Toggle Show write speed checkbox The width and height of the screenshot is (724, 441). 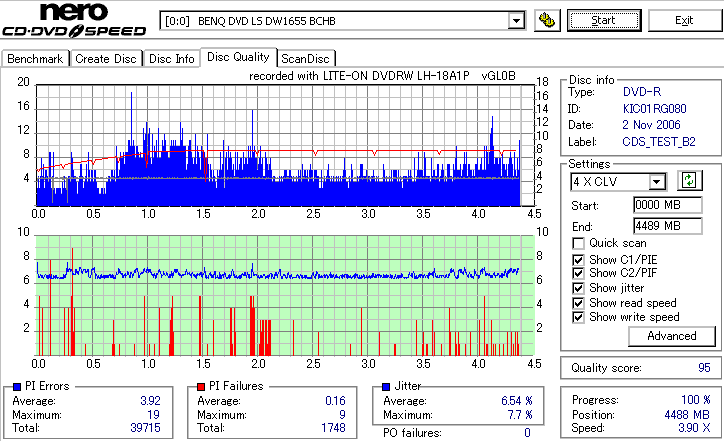pos(578,318)
